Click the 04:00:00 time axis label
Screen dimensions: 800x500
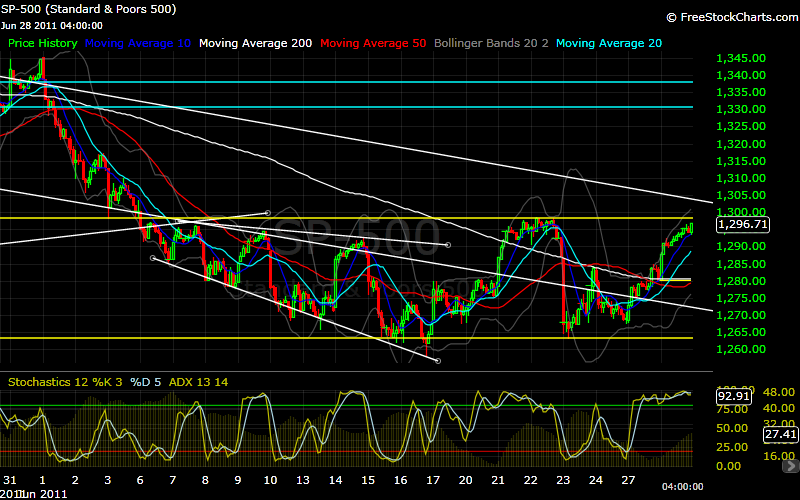coord(683,487)
